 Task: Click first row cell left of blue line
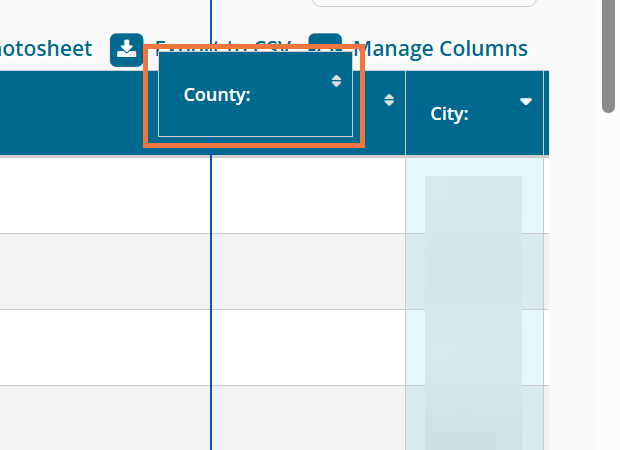(105, 195)
